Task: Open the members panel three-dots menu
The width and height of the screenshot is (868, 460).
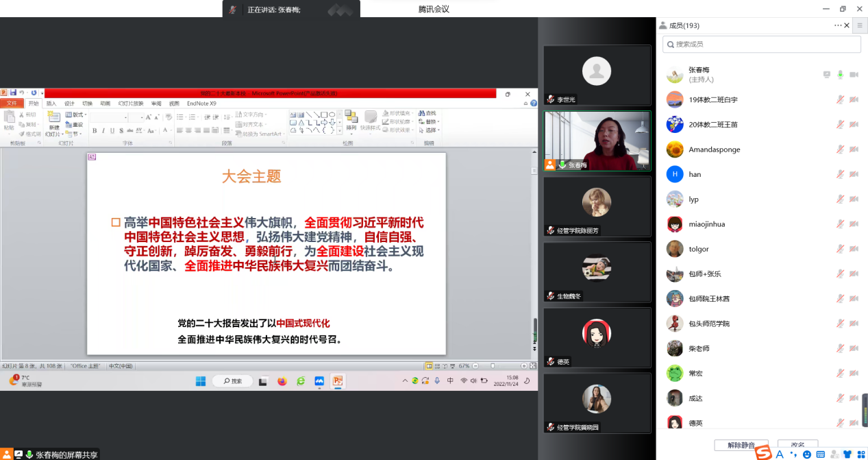Action: [837, 25]
